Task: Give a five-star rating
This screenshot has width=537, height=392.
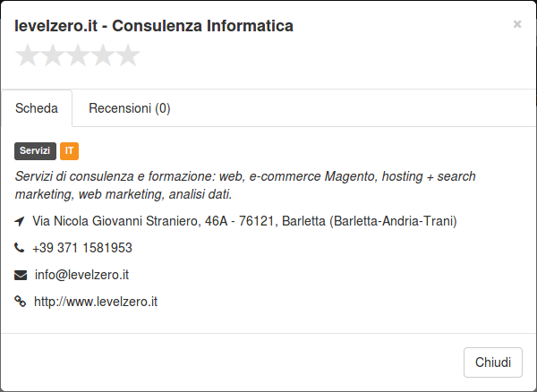Action: 128,55
